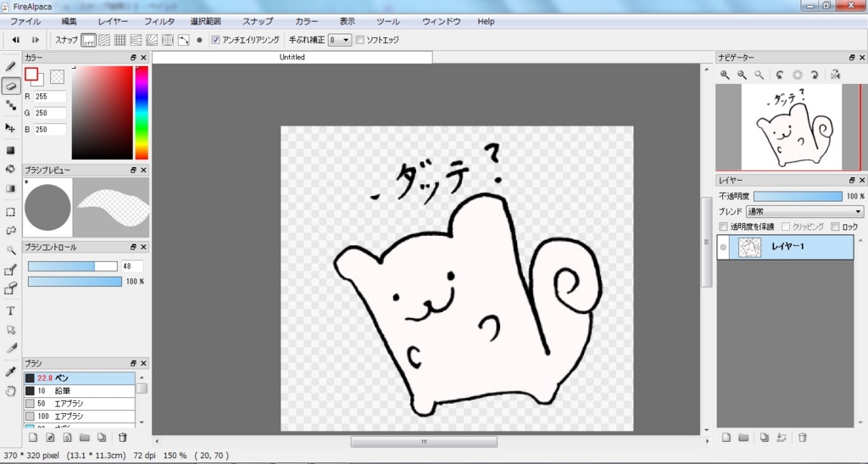This screenshot has width=868, height=464.
Task: Reset rotation in Navigator
Action: (797, 75)
